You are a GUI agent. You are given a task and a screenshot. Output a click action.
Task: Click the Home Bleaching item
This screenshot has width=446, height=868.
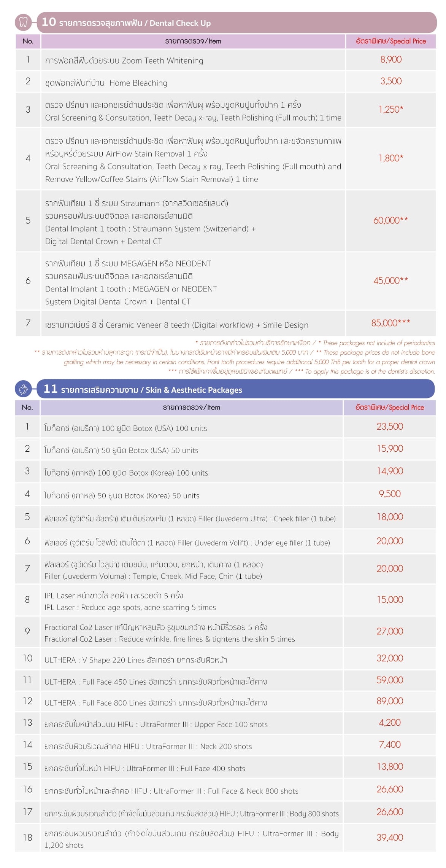click(106, 83)
